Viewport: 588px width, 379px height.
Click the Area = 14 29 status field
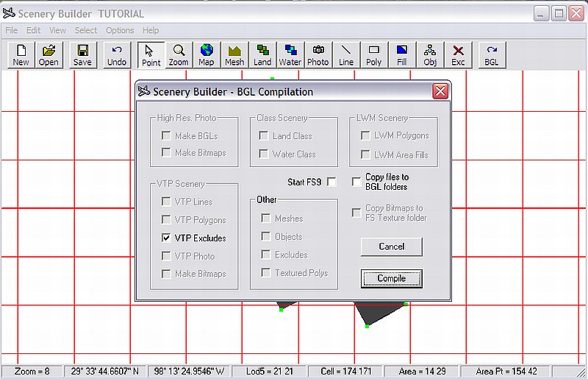[x=422, y=372]
